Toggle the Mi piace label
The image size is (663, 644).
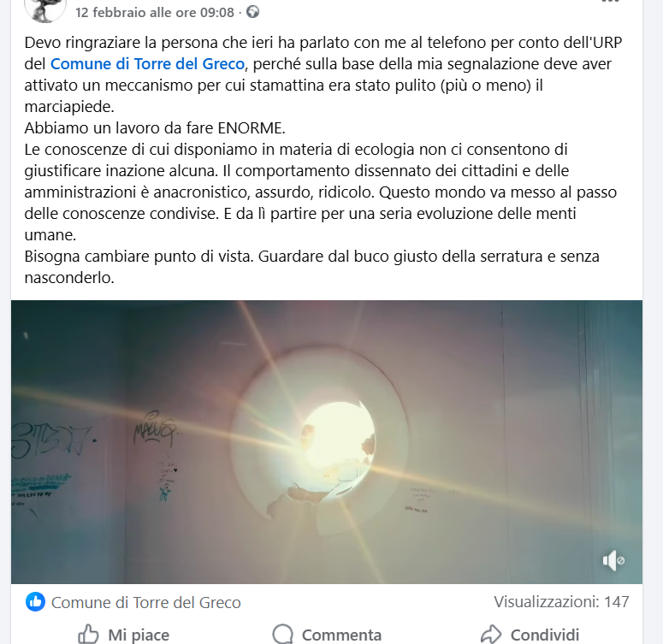(139, 635)
